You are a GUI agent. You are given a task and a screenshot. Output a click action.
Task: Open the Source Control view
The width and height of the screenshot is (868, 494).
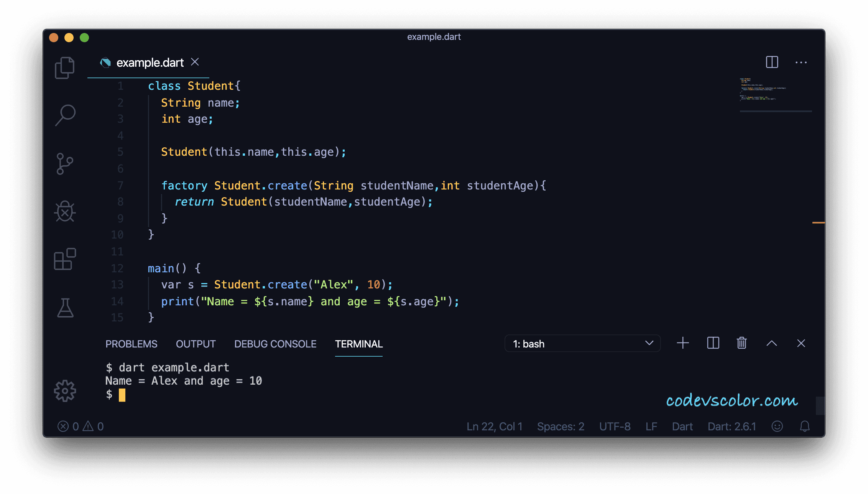65,163
